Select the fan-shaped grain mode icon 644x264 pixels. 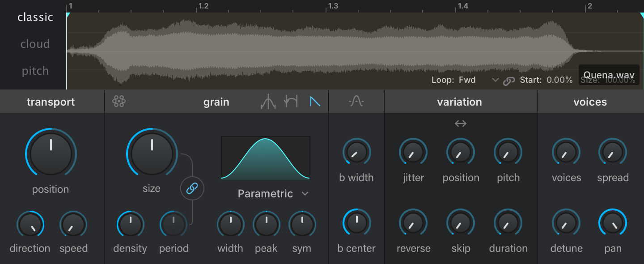pyautogui.click(x=268, y=102)
